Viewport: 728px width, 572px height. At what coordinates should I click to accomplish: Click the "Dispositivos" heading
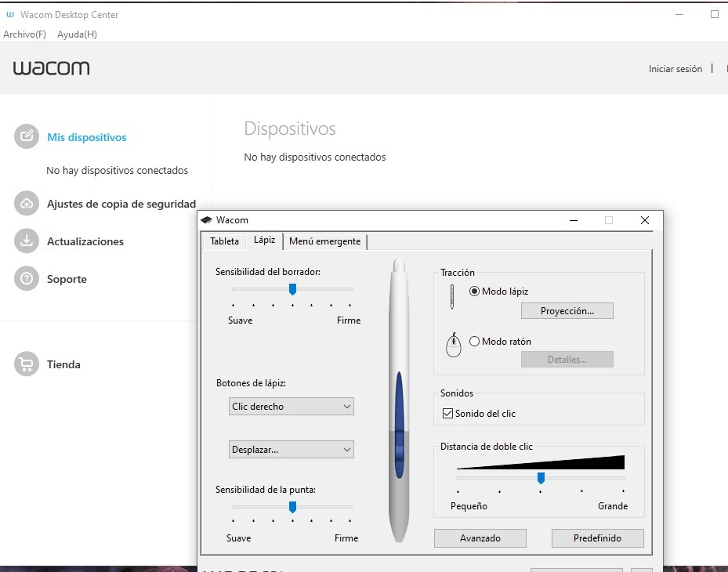pos(290,129)
